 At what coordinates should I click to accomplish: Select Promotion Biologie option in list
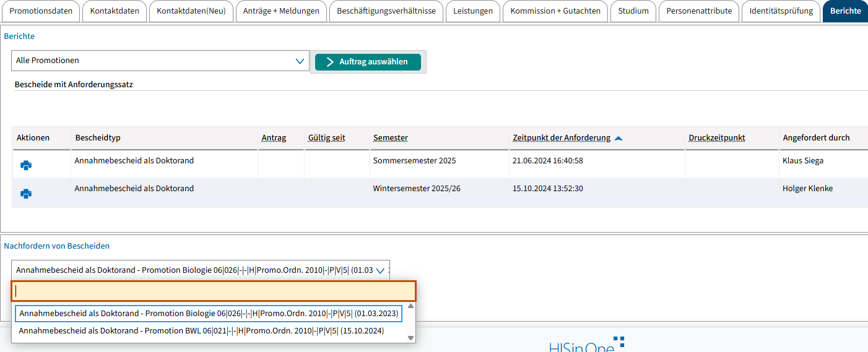coord(208,314)
